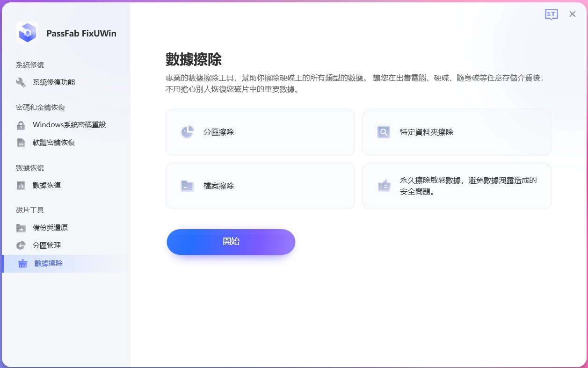Open the feedback icon at top right
Viewport: 588px width, 368px height.
(552, 14)
